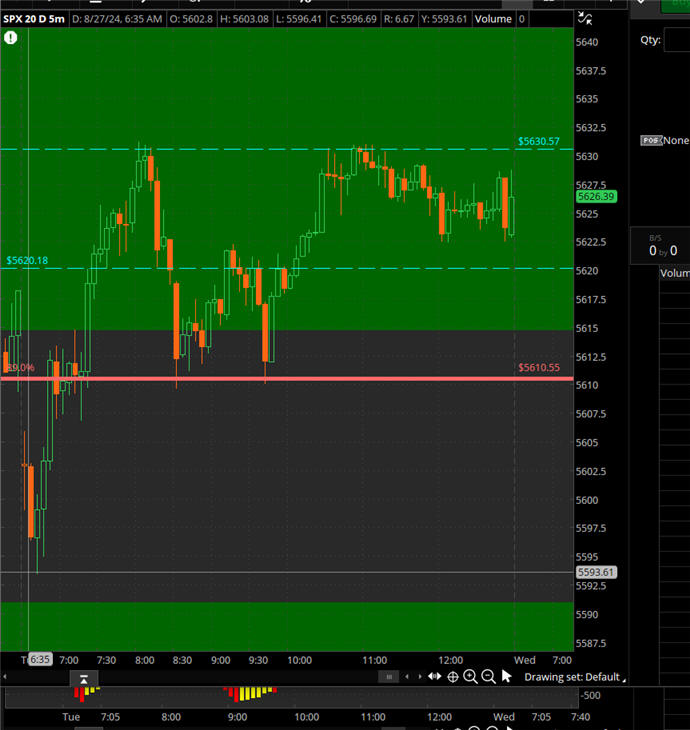The image size is (690, 730).
Task: Click the Volume study label
Action: coord(493,19)
